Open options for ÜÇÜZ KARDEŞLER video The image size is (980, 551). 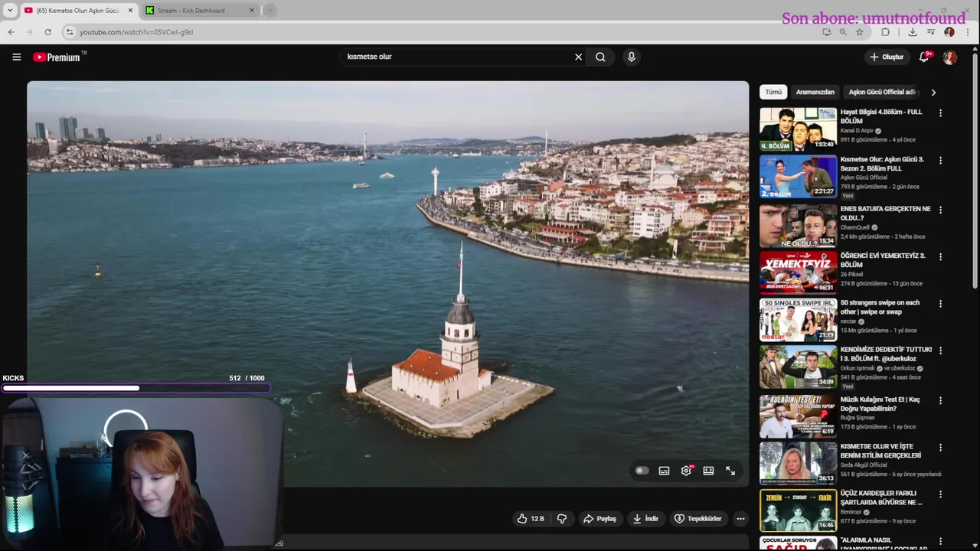tap(940, 495)
